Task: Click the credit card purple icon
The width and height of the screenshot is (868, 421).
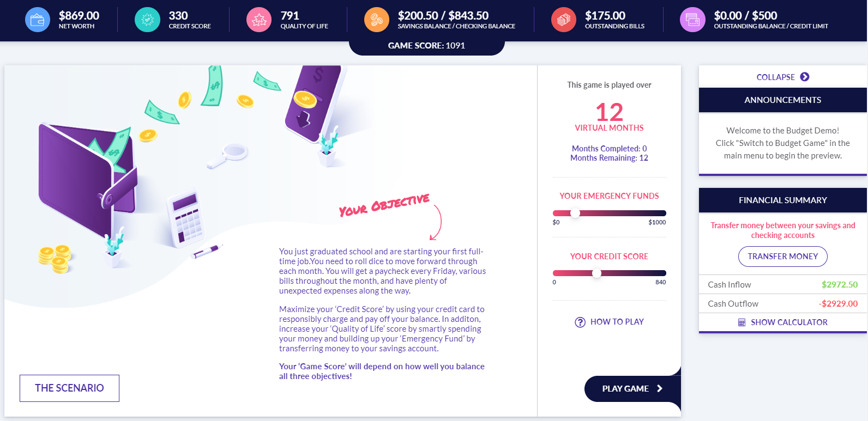Action: pyautogui.click(x=692, y=20)
